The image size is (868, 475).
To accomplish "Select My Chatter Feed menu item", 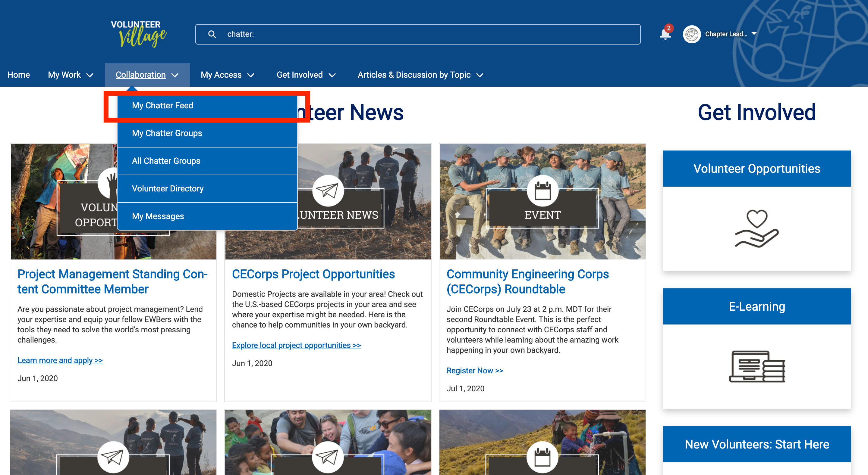I will 162,105.
